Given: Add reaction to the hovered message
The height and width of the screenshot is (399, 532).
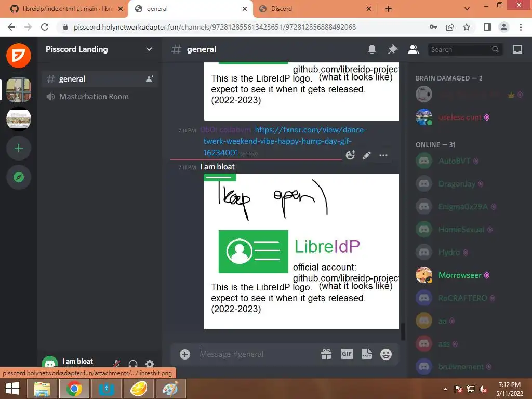Looking at the screenshot, I should pyautogui.click(x=350, y=155).
